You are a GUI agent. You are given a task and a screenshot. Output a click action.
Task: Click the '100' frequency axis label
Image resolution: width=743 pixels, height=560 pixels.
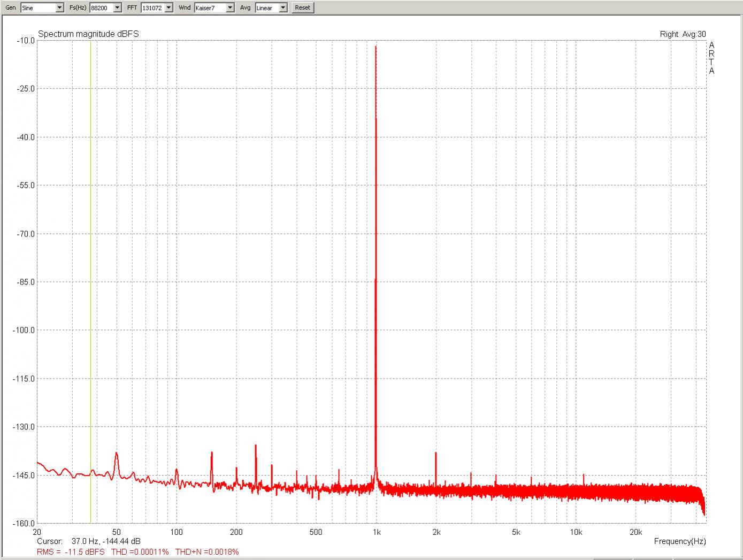pyautogui.click(x=177, y=532)
